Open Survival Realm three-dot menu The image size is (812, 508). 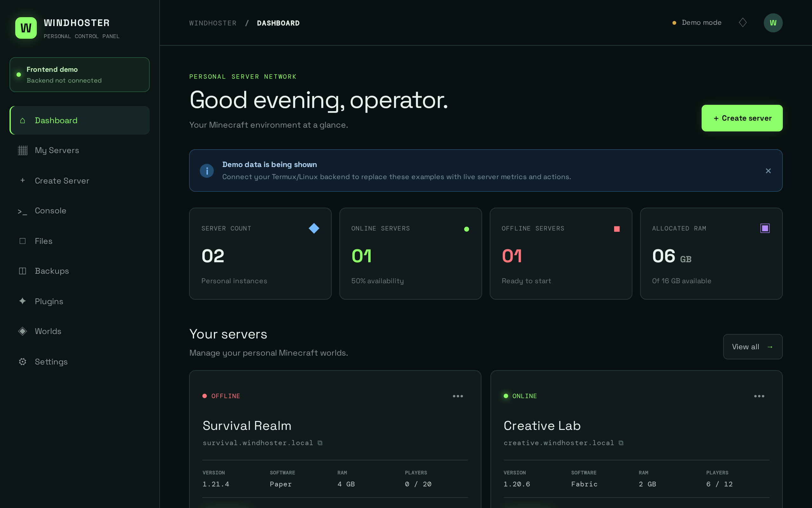tap(458, 396)
